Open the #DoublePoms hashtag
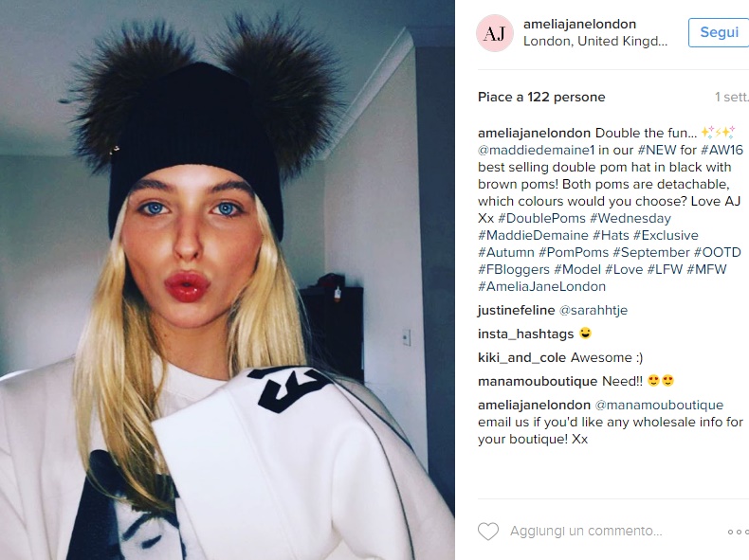 541,218
